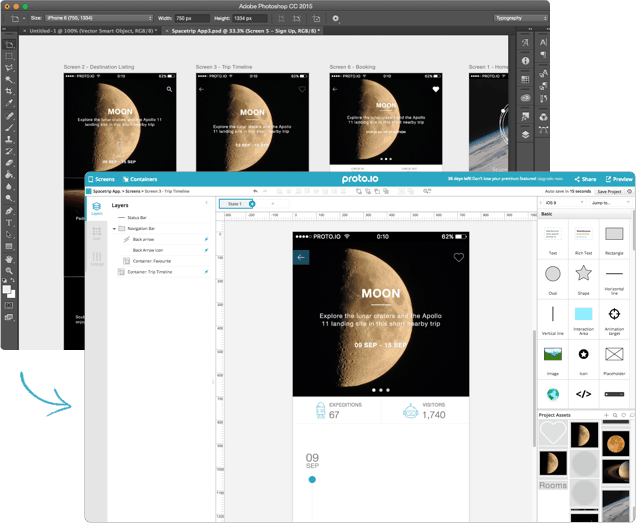Select the heart asset thumbnail in Project Assets
This screenshot has height=523, width=636.
(x=553, y=433)
